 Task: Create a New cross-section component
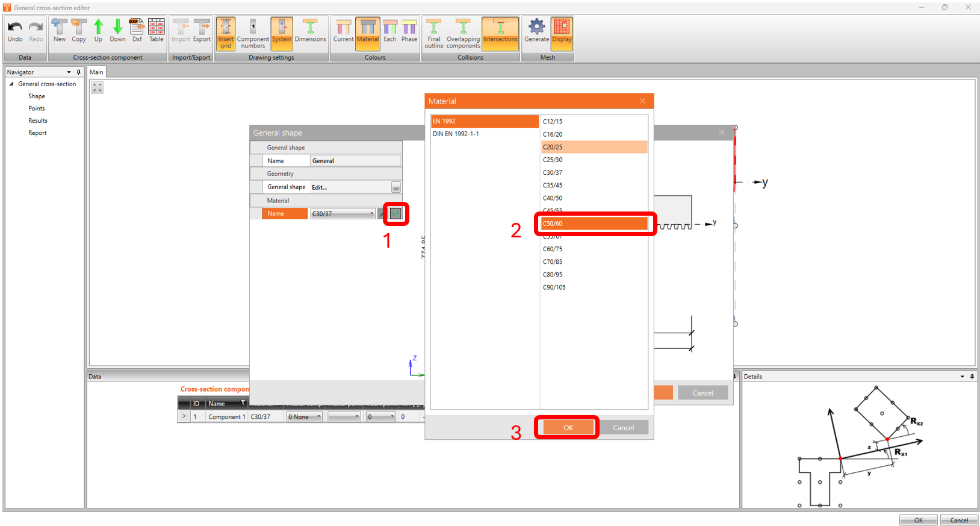[60, 31]
